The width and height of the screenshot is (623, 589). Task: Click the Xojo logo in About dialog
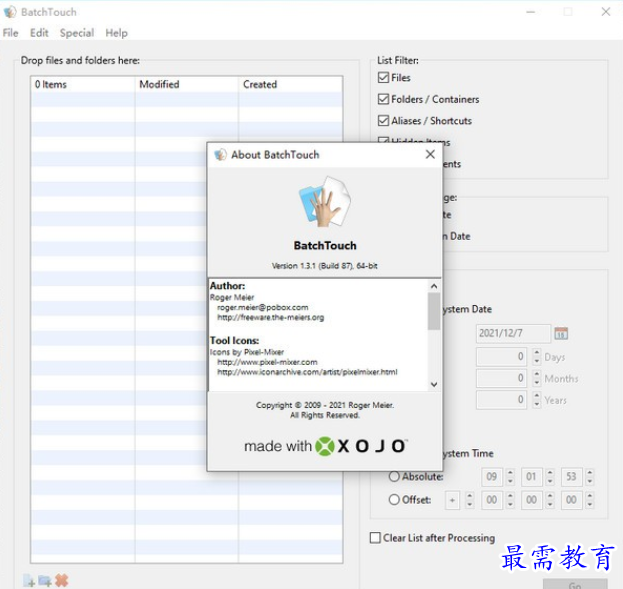pyautogui.click(x=325, y=446)
